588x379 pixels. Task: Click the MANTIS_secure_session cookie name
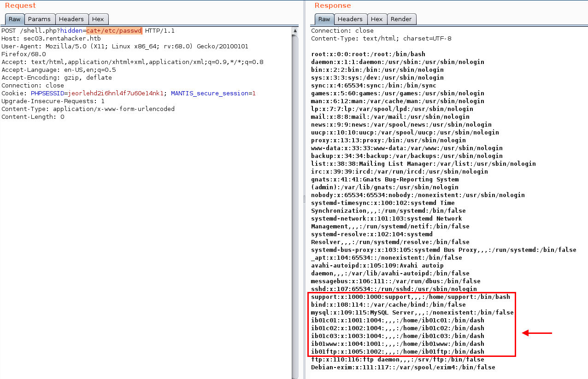tap(210, 93)
